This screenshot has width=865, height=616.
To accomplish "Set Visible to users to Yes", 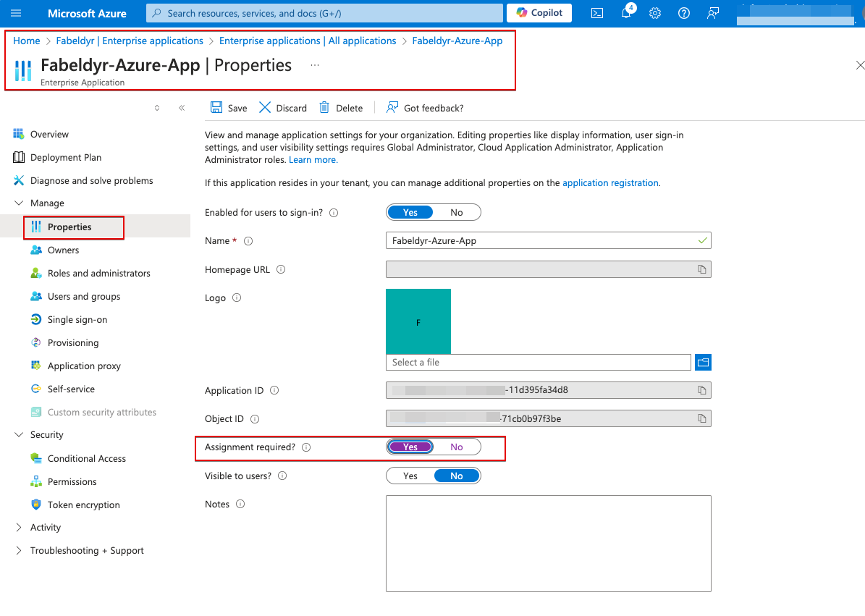I will coord(410,475).
